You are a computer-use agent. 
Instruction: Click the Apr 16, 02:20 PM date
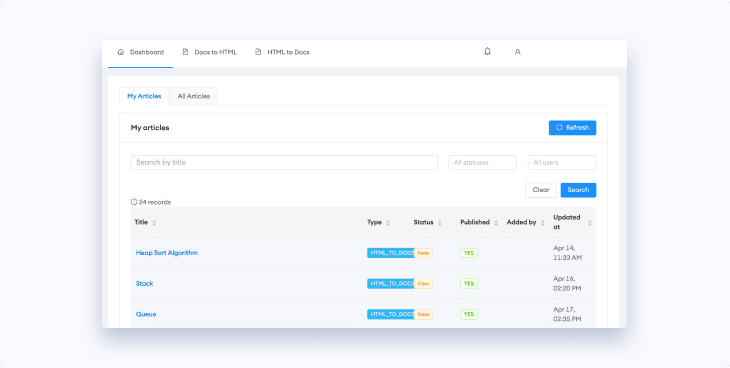pyautogui.click(x=567, y=284)
